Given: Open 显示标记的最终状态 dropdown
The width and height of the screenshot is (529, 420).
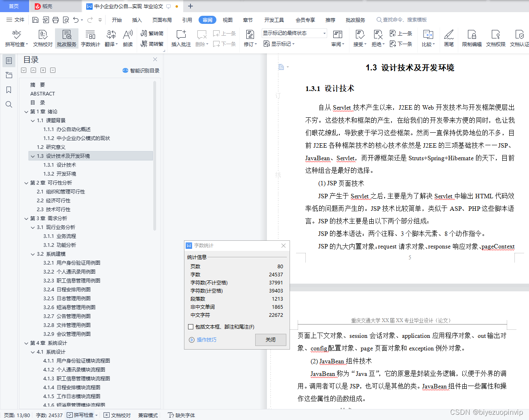Looking at the screenshot, I should 294,33.
